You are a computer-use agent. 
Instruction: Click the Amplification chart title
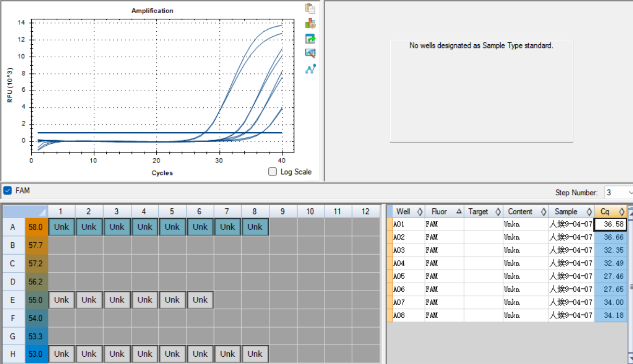click(152, 10)
